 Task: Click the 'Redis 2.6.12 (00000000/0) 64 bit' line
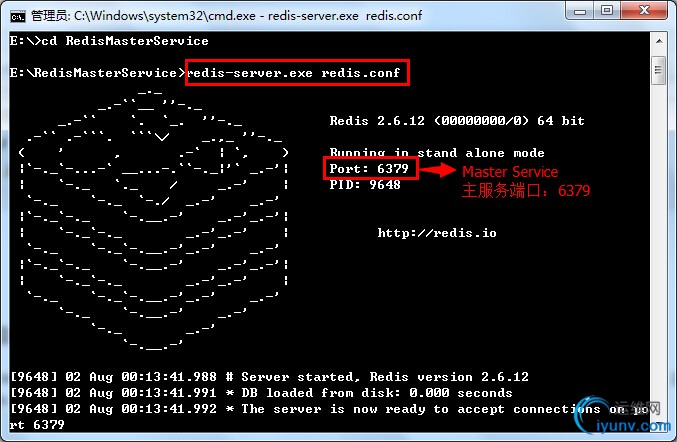457,120
